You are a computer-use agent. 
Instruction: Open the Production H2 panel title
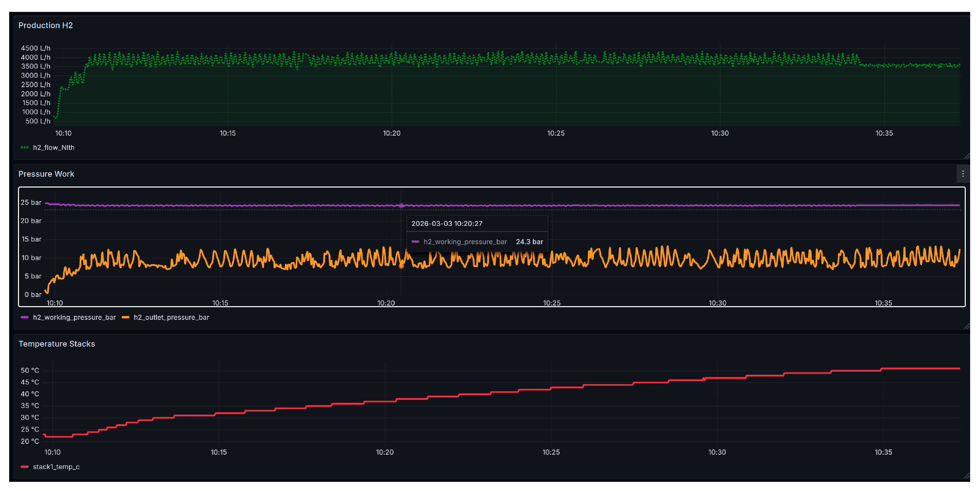coord(46,25)
